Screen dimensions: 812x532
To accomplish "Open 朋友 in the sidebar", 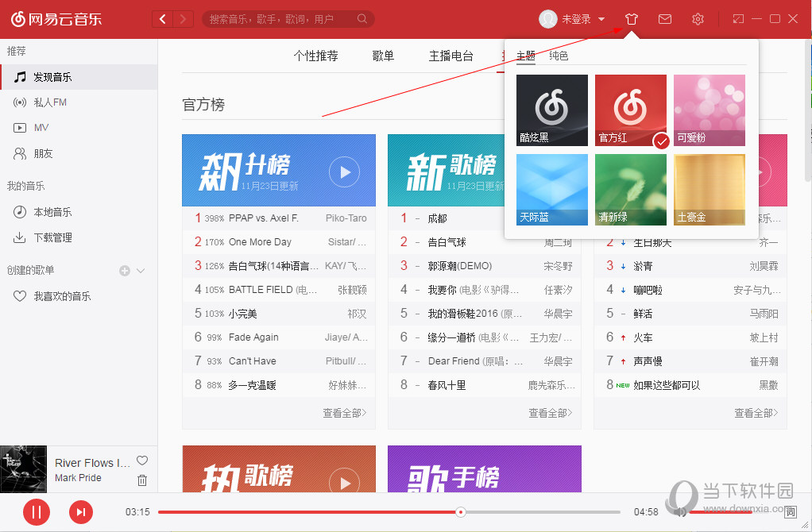I will pyautogui.click(x=79, y=154).
